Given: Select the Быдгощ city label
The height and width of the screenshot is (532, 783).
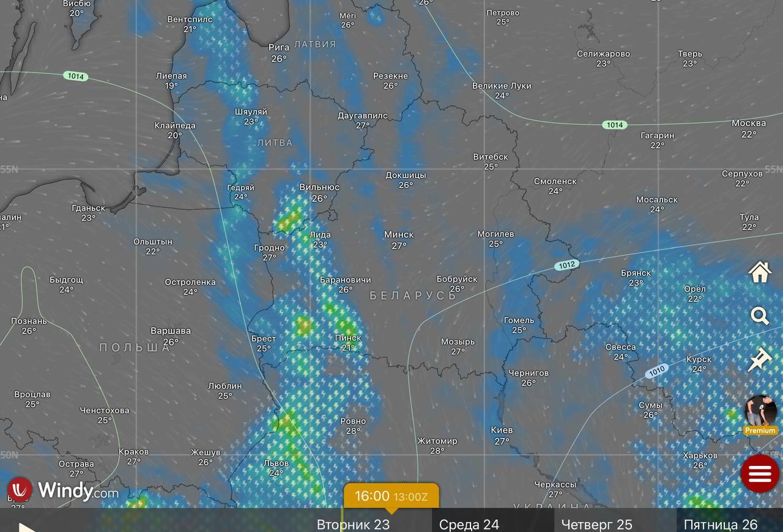Looking at the screenshot, I should tap(67, 279).
